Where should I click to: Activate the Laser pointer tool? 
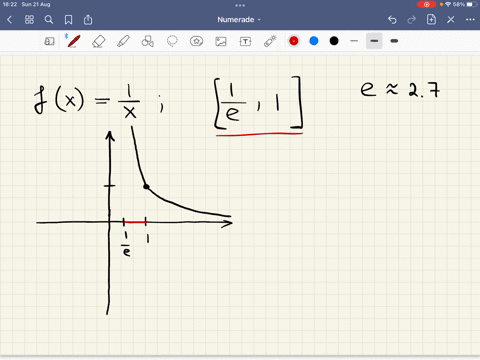click(x=270, y=41)
